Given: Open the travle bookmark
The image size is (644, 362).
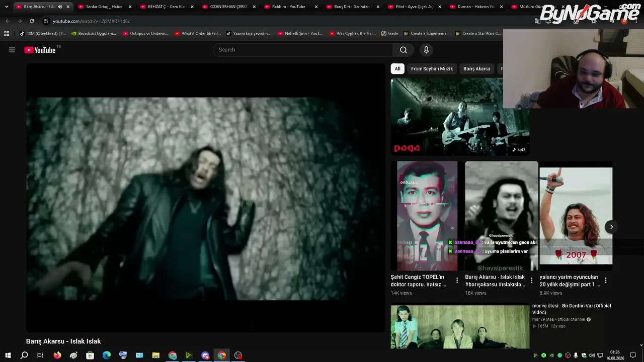Looking at the screenshot, I should 389,34.
